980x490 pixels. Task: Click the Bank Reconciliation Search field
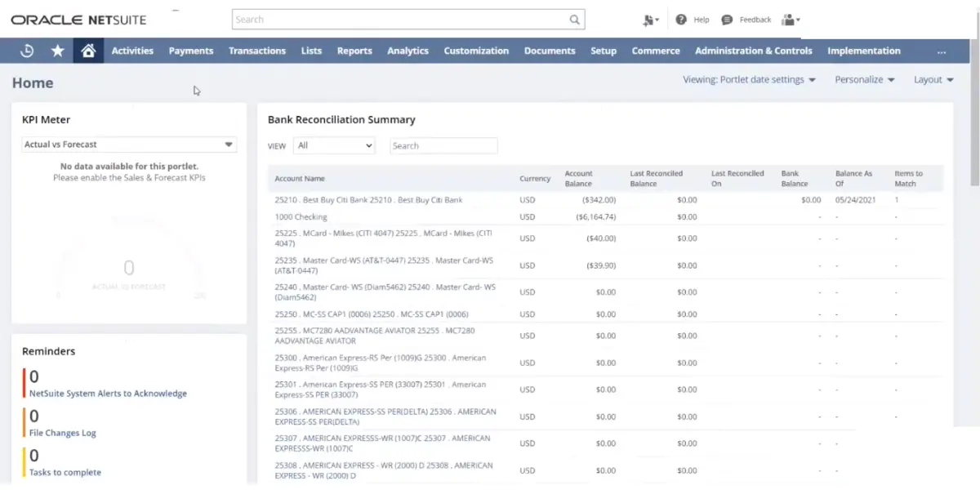click(443, 145)
